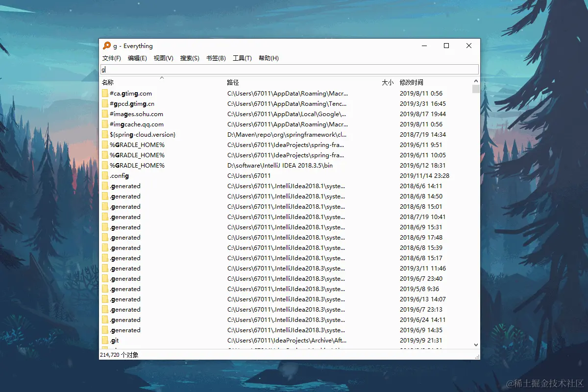588x392 pixels.
Task: Open the 编辑(E) menu
Action: (137, 58)
